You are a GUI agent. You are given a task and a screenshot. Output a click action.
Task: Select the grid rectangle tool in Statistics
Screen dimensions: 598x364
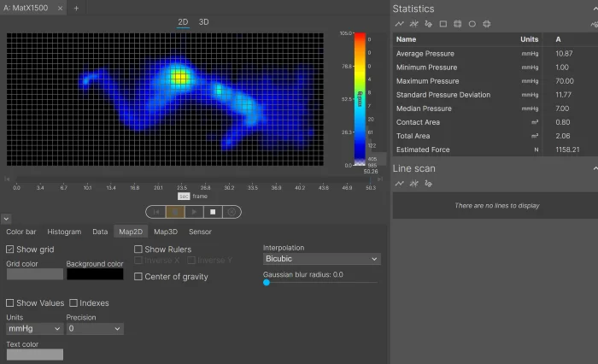coord(458,24)
